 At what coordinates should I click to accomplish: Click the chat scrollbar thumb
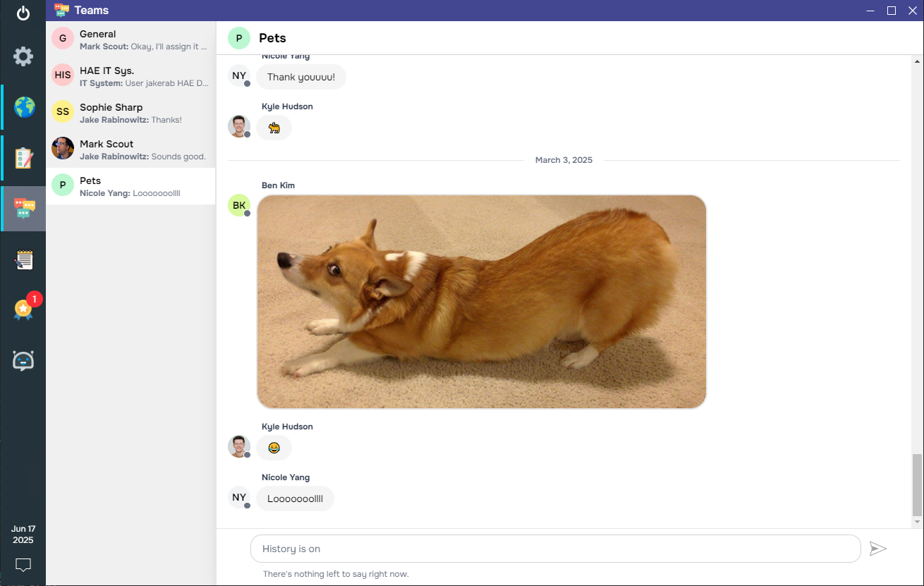pos(917,485)
